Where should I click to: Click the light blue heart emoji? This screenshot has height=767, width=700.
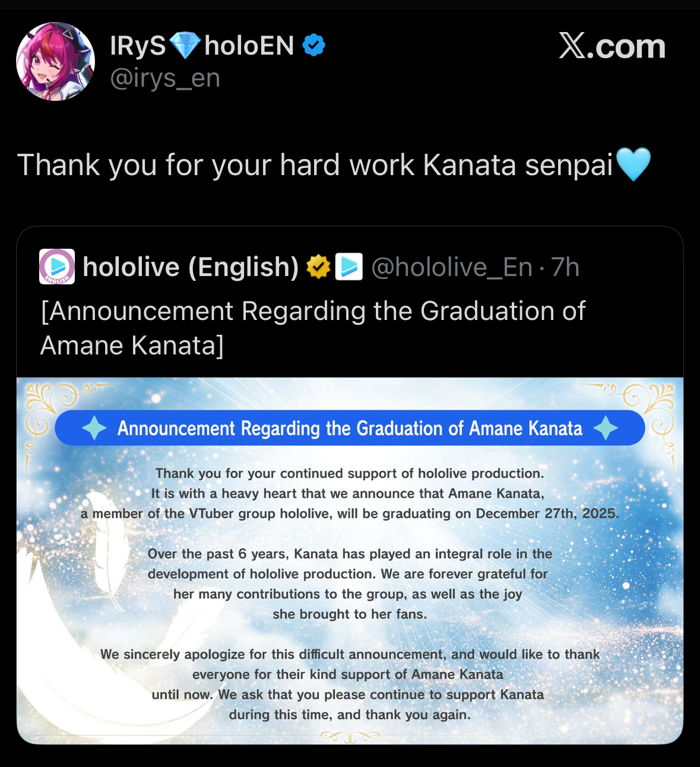pyautogui.click(x=634, y=164)
